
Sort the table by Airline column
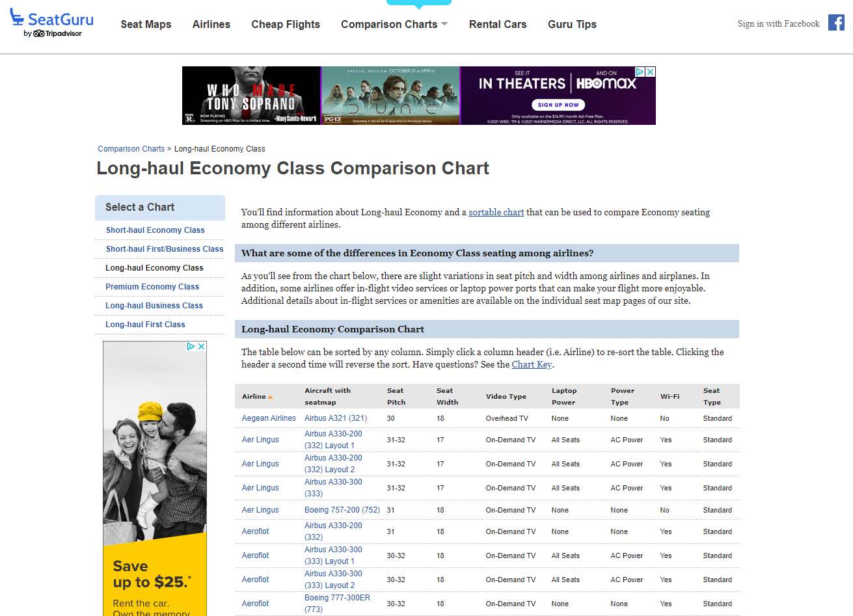click(x=257, y=396)
